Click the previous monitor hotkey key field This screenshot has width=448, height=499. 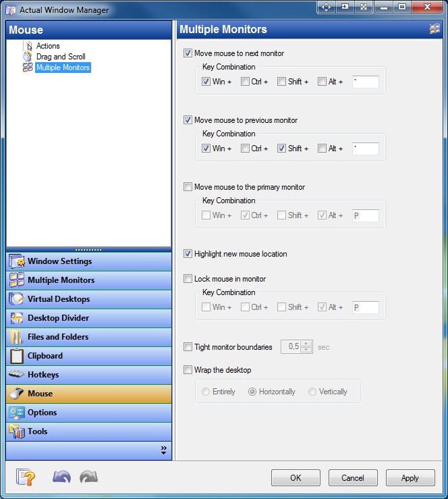click(x=366, y=149)
